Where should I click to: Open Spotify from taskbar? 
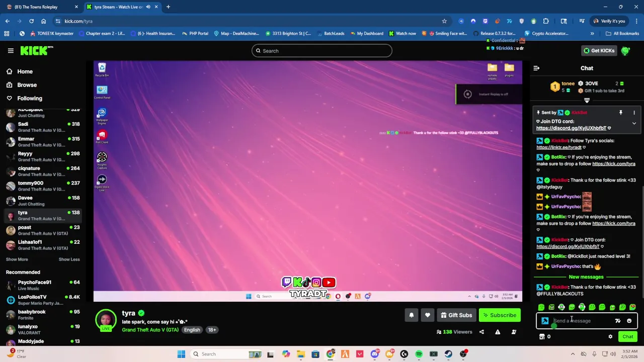tap(419, 354)
